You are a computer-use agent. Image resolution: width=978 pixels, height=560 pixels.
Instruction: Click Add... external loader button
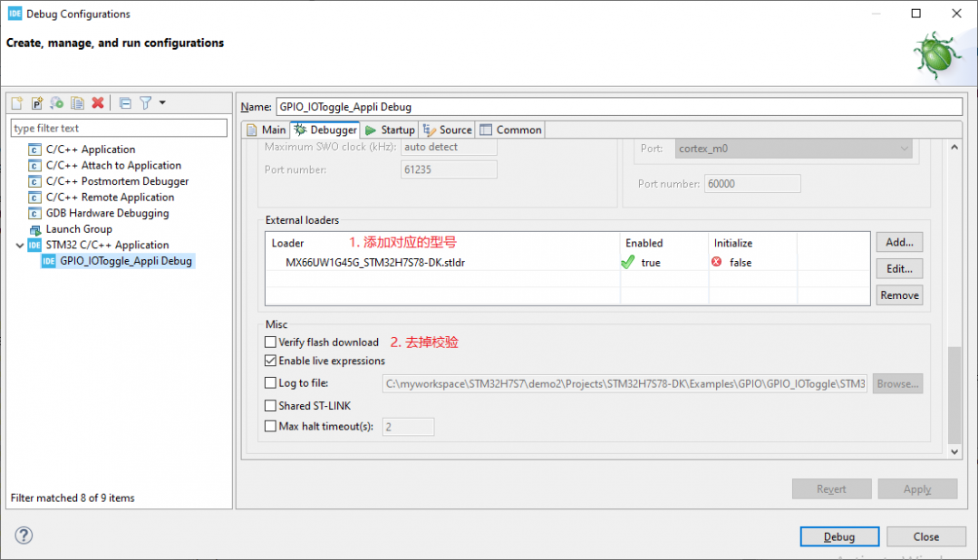(899, 242)
